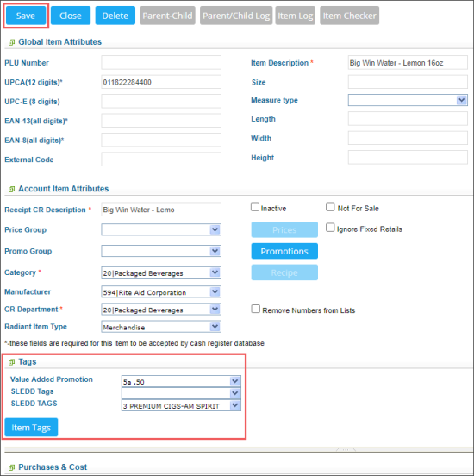The image size is (474, 476).
Task: Toggle the Tags section expander icon
Action: [11, 362]
